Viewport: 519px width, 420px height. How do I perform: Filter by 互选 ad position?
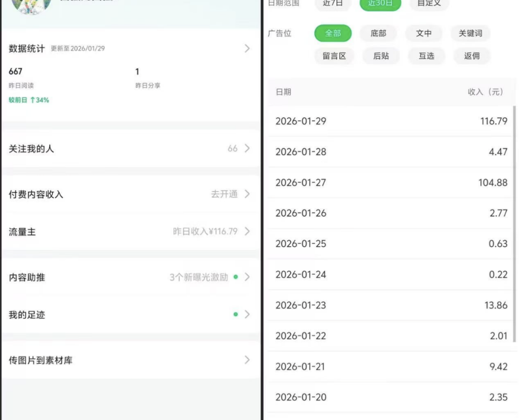click(x=426, y=56)
